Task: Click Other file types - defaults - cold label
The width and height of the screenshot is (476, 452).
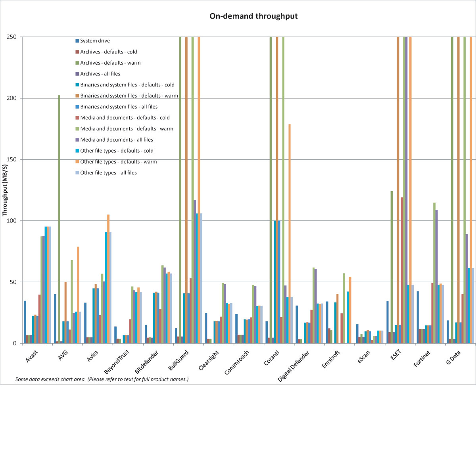Action: (117, 151)
